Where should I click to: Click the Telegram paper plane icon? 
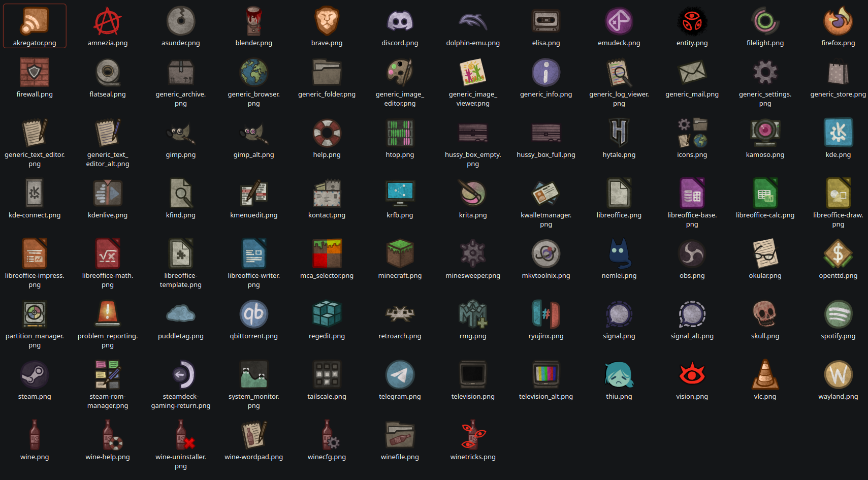click(400, 374)
